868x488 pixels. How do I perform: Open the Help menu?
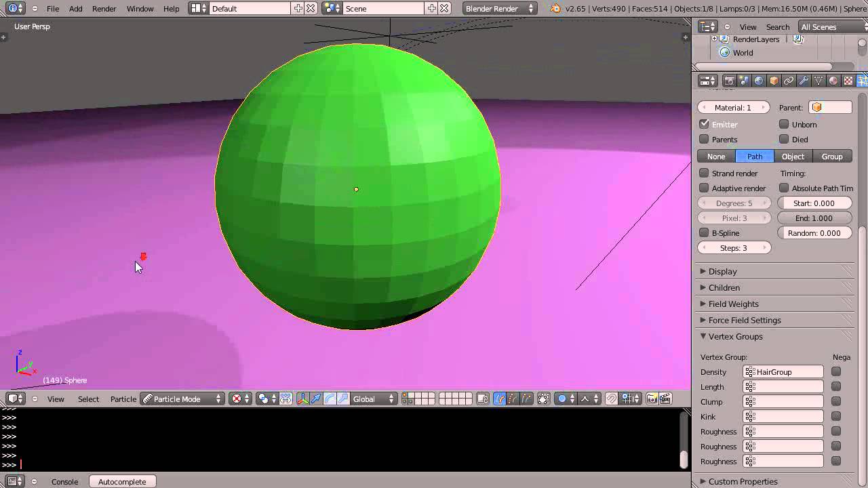coord(172,8)
